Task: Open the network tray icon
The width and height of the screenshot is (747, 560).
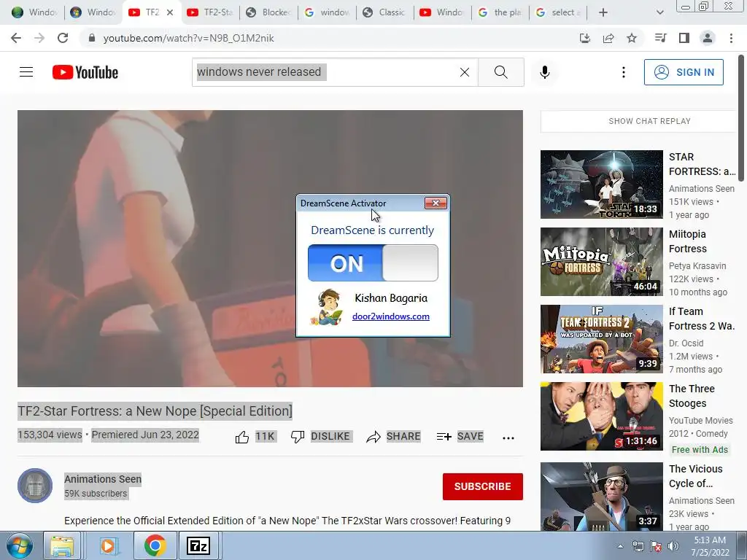Action: point(638,546)
